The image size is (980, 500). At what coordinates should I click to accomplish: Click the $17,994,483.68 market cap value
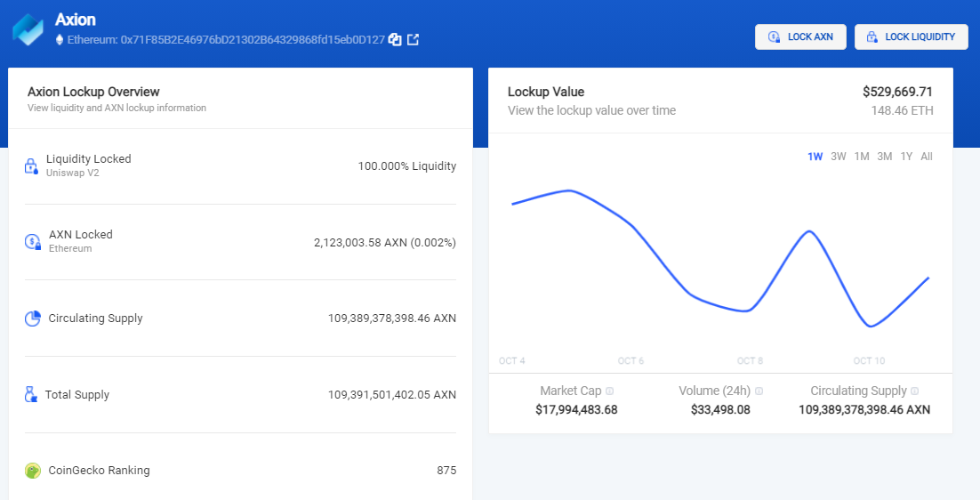576,410
